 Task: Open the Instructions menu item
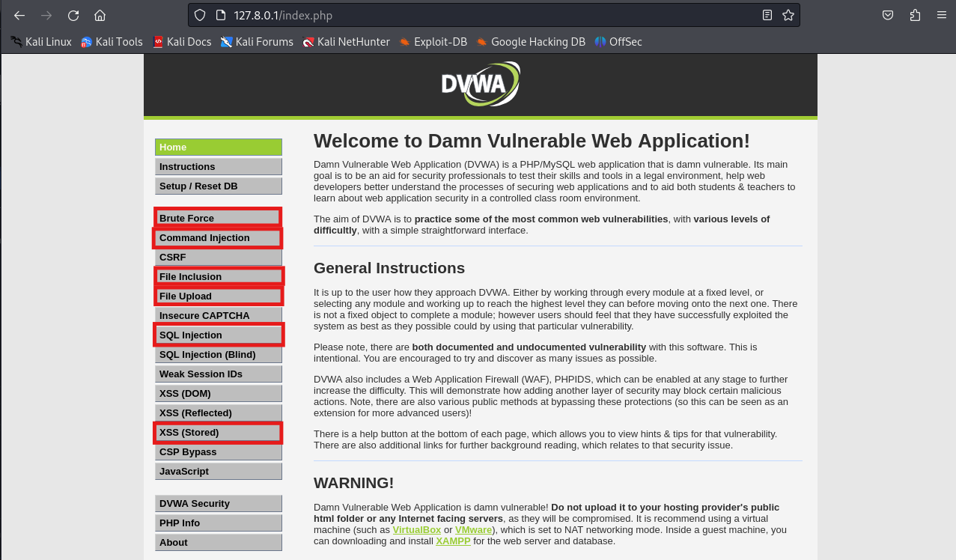point(219,167)
